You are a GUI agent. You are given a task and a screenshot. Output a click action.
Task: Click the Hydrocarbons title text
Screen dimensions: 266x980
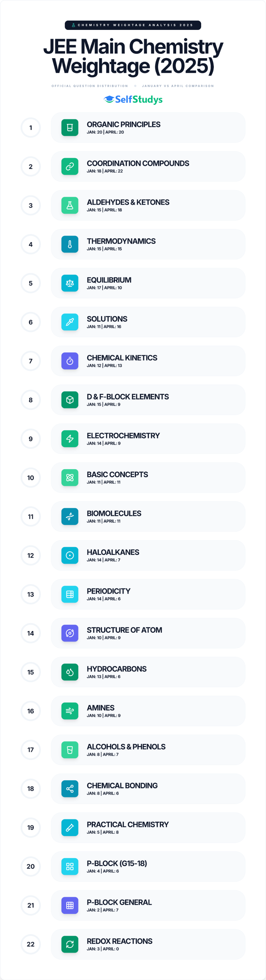116,668
